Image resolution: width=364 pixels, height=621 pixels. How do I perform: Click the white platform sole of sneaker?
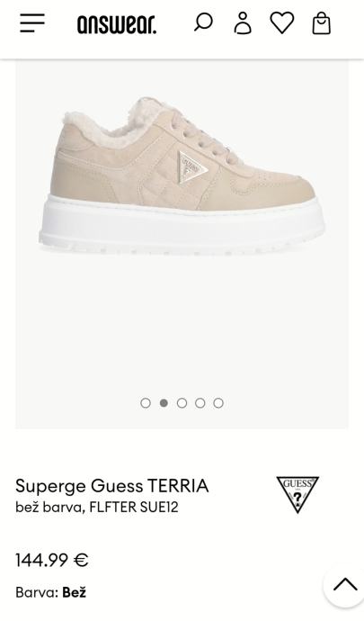tap(182, 227)
